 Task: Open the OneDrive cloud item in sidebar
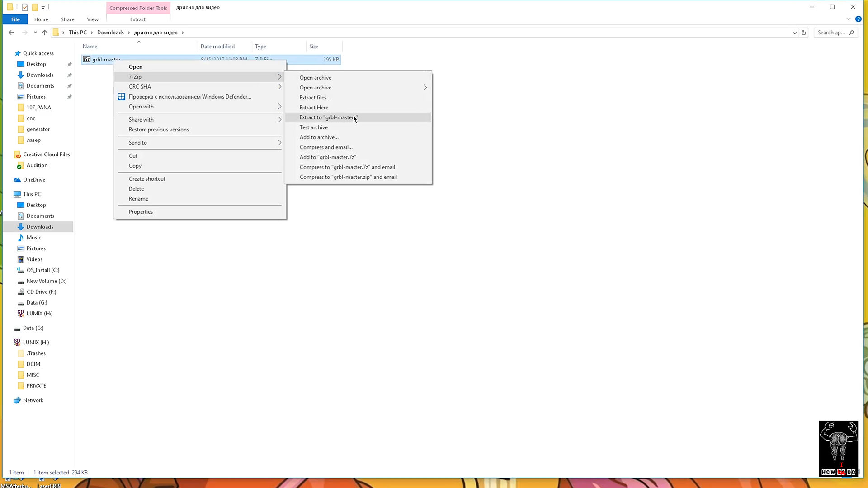click(34, 180)
